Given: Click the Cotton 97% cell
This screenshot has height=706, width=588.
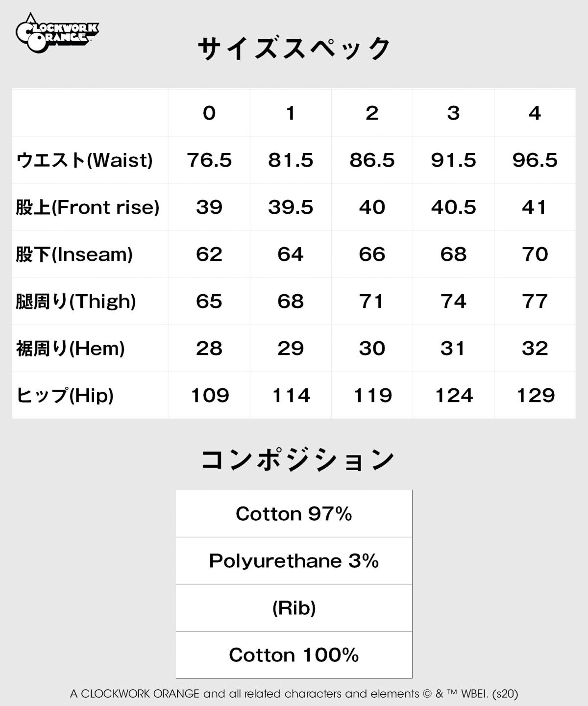Looking at the screenshot, I should click(x=294, y=514).
